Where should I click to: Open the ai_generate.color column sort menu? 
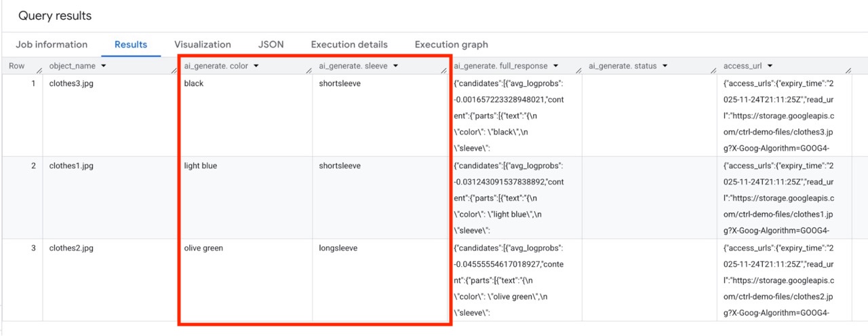[257, 66]
